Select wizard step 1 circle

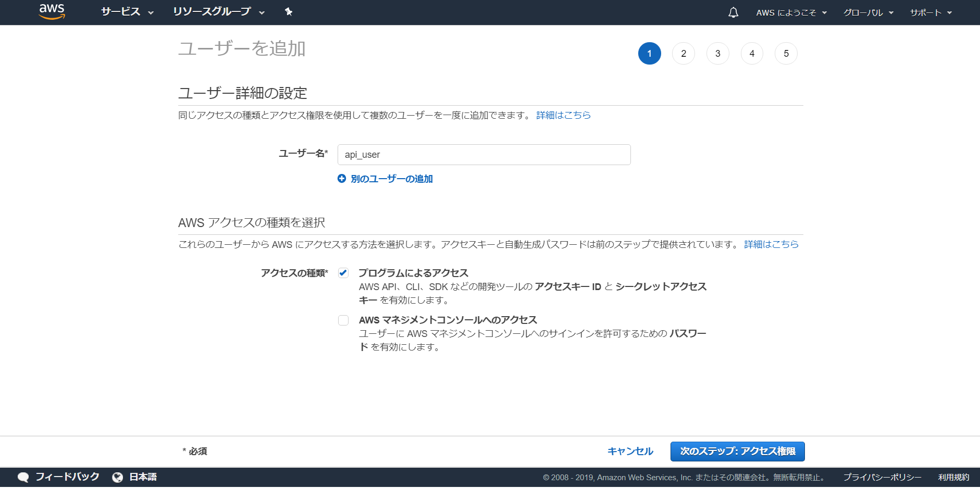[x=650, y=54]
